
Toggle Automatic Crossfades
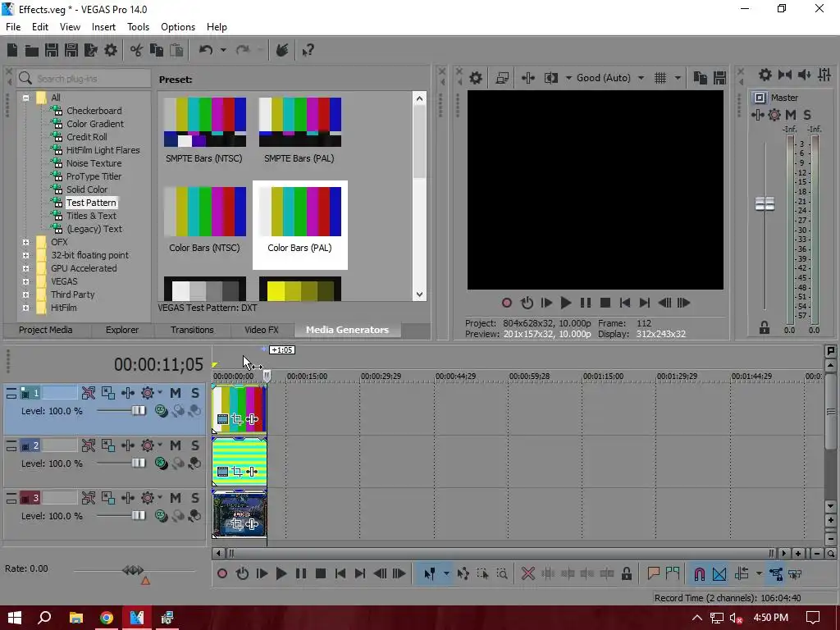(719, 573)
